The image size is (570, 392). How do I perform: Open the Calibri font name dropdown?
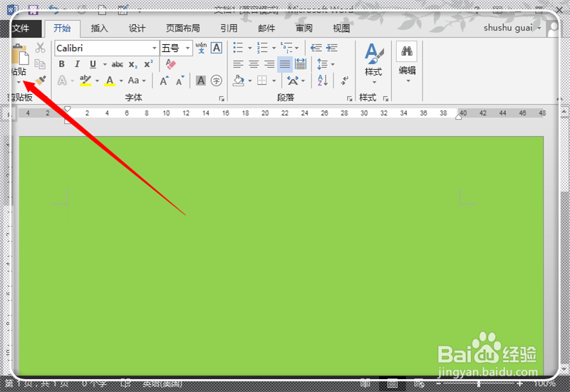tap(155, 48)
